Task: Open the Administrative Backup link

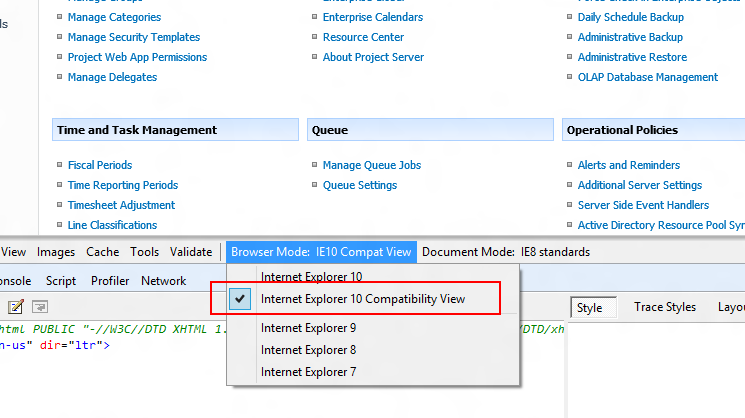Action: (x=630, y=37)
